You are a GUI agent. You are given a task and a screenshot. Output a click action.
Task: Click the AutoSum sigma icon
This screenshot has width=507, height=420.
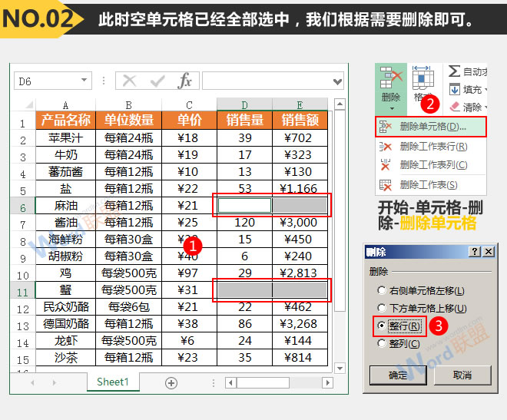[x=454, y=72]
